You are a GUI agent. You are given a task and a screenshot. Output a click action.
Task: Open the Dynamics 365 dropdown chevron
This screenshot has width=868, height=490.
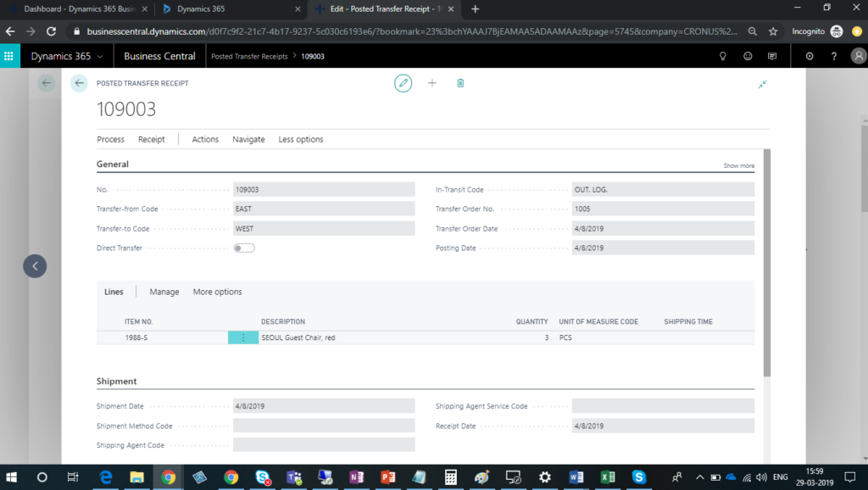(100, 57)
